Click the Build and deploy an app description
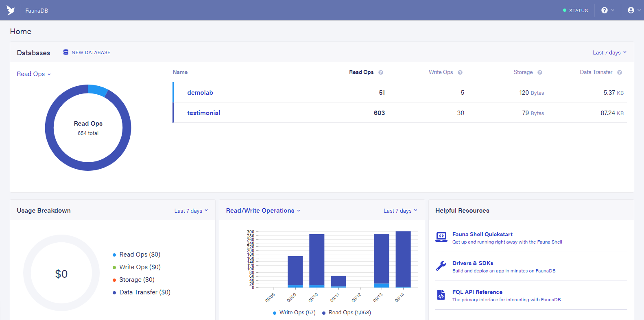This screenshot has height=320, width=644. click(504, 271)
